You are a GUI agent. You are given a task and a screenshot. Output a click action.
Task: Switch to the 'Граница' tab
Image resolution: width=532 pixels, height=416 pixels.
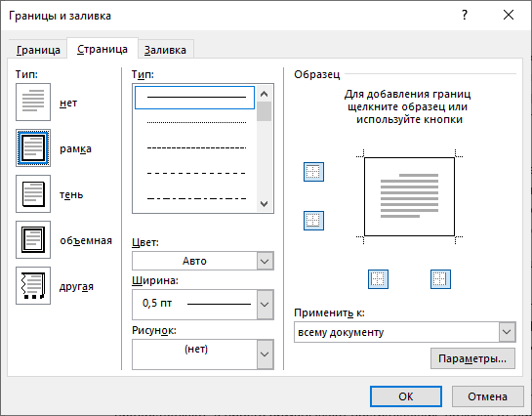tap(38, 50)
